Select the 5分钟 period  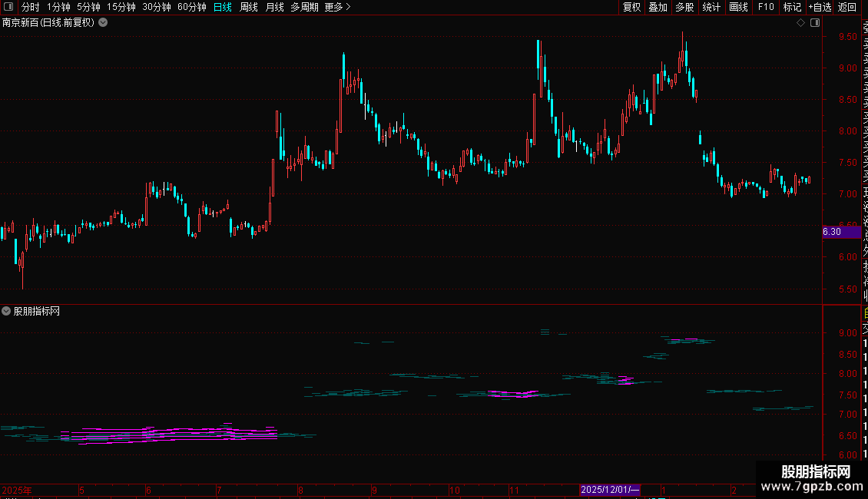coord(88,7)
